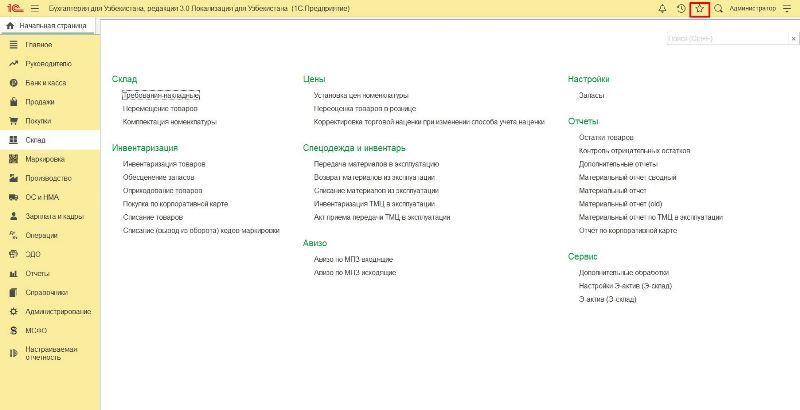This screenshot has height=410, width=800.
Task: Open Favorites star icon
Action: click(x=700, y=8)
